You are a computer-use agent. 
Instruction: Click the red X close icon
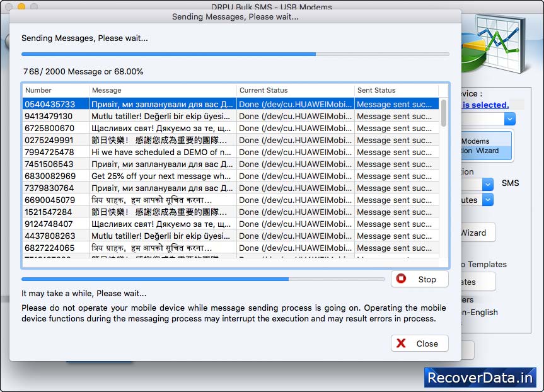pyautogui.click(x=401, y=343)
